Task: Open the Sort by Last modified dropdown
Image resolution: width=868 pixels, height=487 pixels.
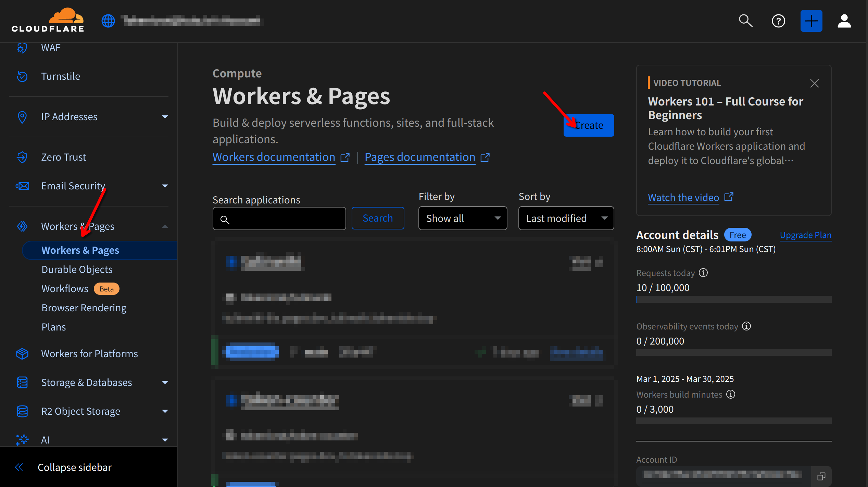Action: point(566,218)
